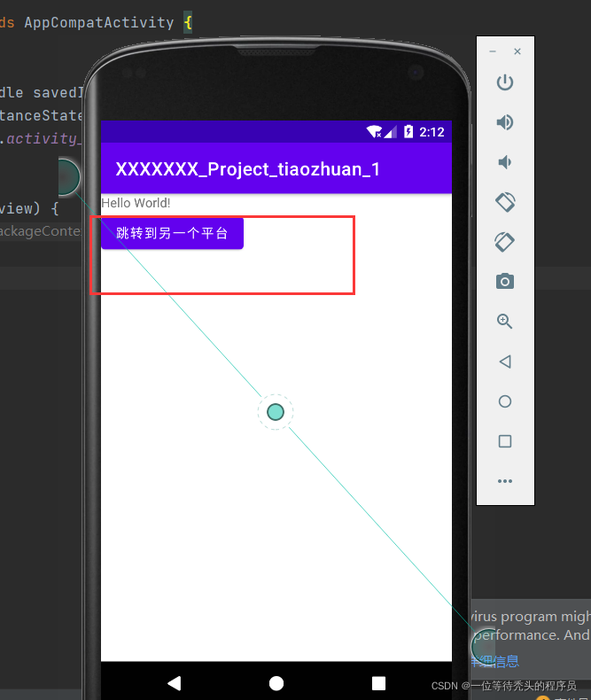Take a screenshot with the camera icon
Screen dimensions: 591x700
505,281
